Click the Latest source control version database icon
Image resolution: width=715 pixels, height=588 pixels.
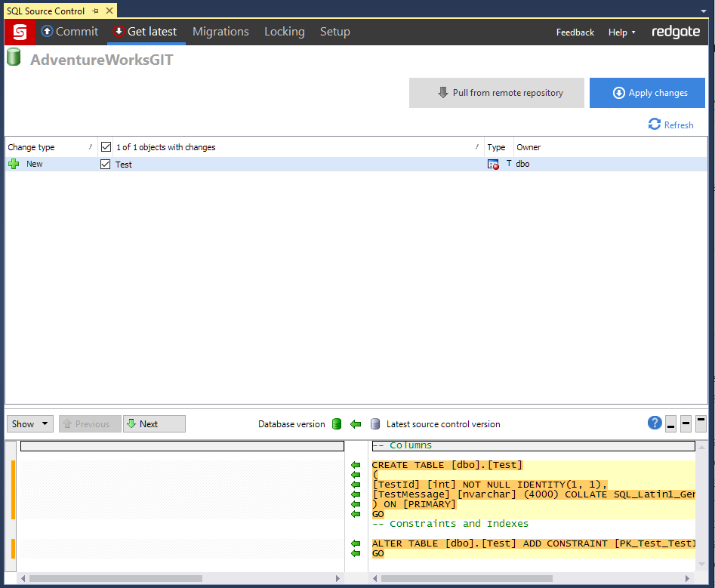(x=375, y=423)
